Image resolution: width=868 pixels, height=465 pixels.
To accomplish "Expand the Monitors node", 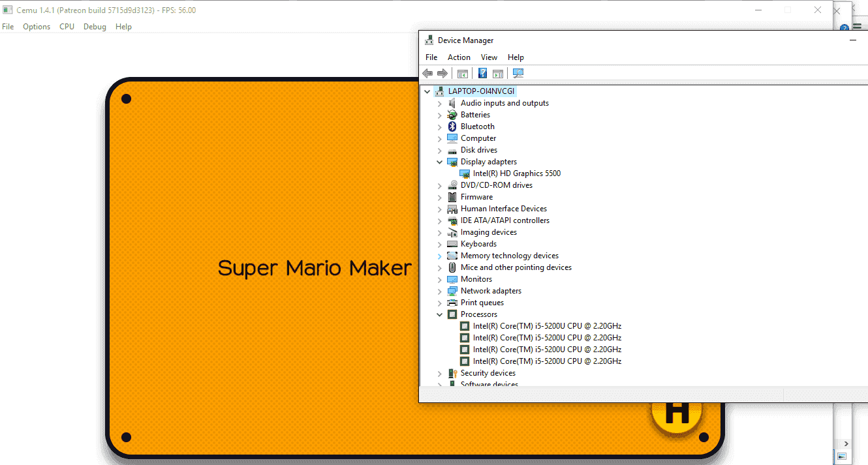I will 440,279.
